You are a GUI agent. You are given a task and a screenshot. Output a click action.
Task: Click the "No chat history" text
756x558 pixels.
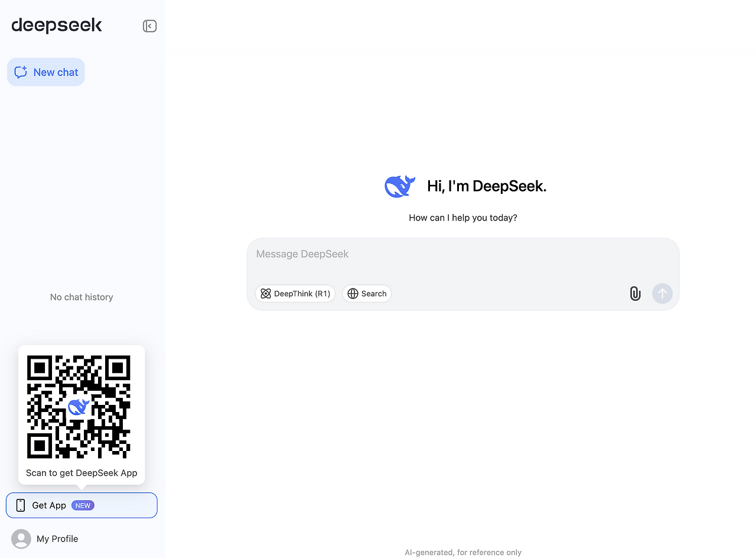pyautogui.click(x=82, y=297)
